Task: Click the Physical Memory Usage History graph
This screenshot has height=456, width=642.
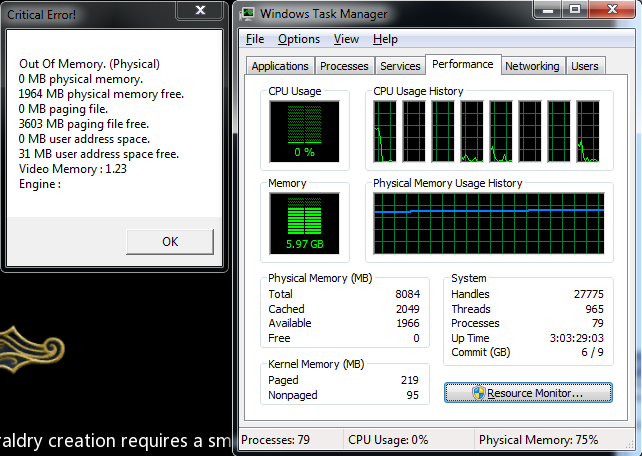Action: [489, 223]
